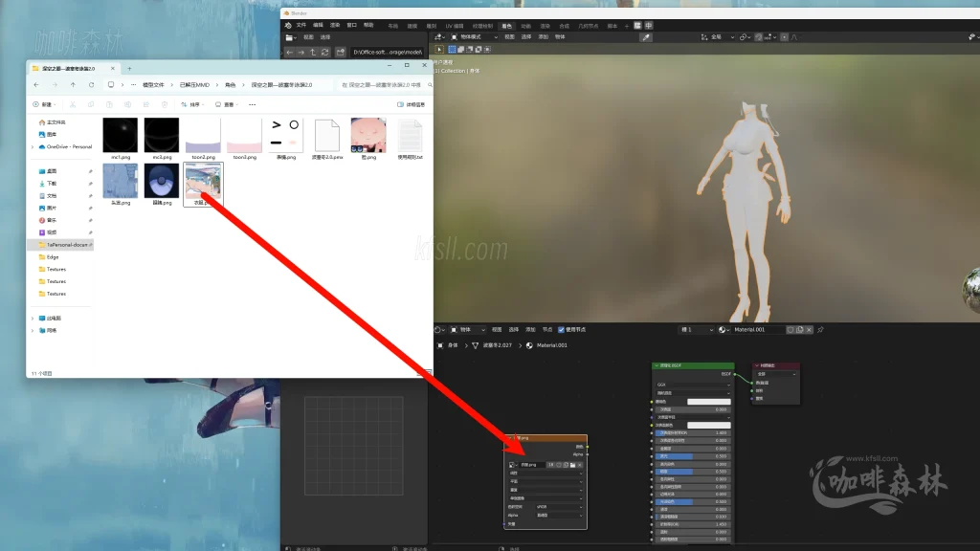980x551 pixels.
Task: Open the 全部 target dropdown in output node
Action: [775, 374]
